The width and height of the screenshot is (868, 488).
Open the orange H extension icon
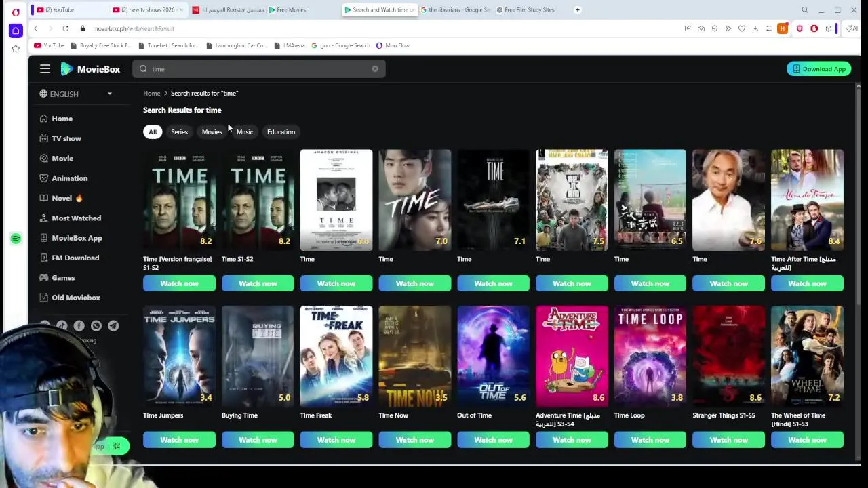783,28
